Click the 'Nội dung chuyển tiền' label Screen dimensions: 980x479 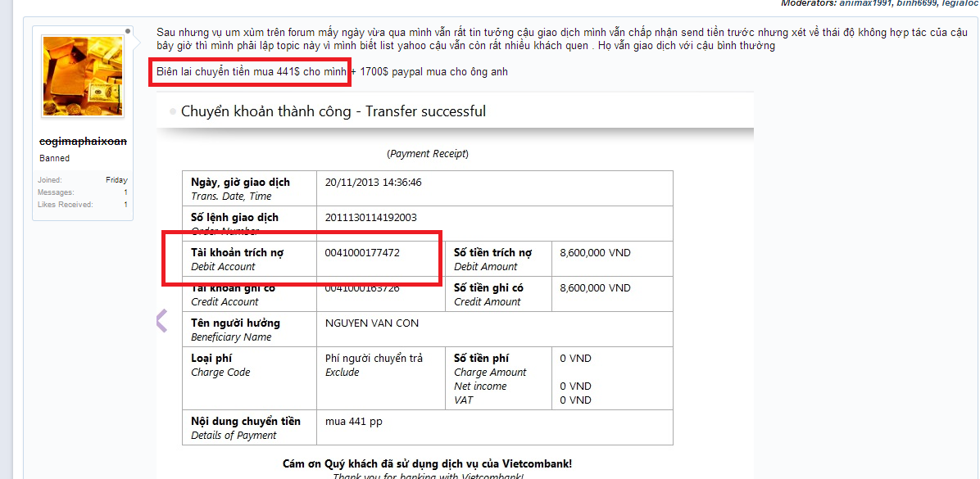pos(246,421)
